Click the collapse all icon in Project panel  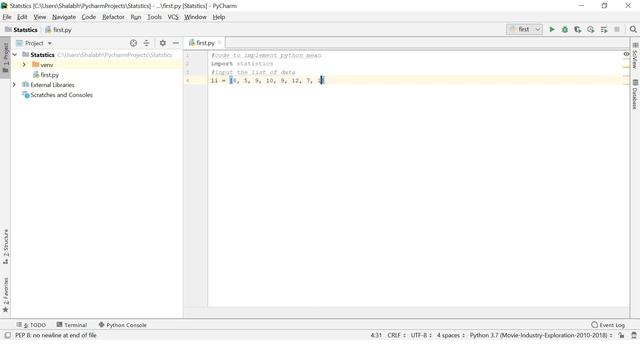pos(147,43)
